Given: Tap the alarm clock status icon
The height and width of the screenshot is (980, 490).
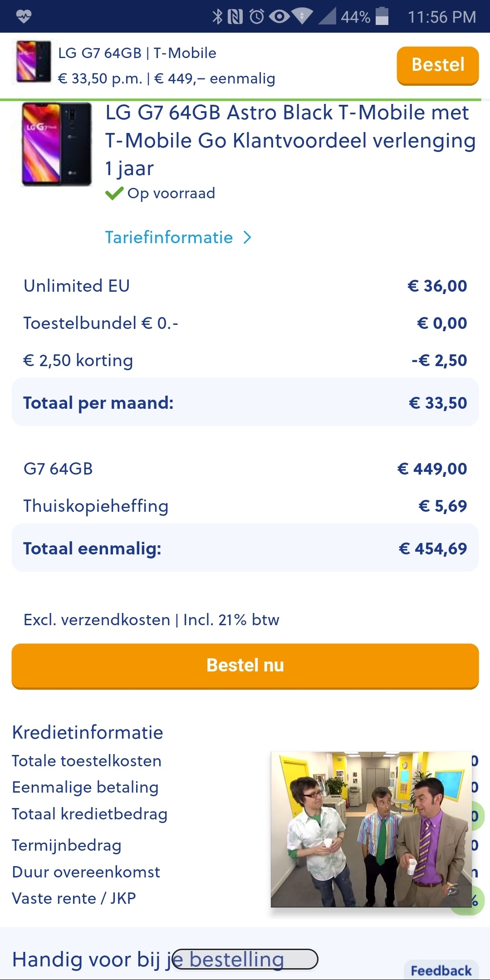Looking at the screenshot, I should [257, 17].
